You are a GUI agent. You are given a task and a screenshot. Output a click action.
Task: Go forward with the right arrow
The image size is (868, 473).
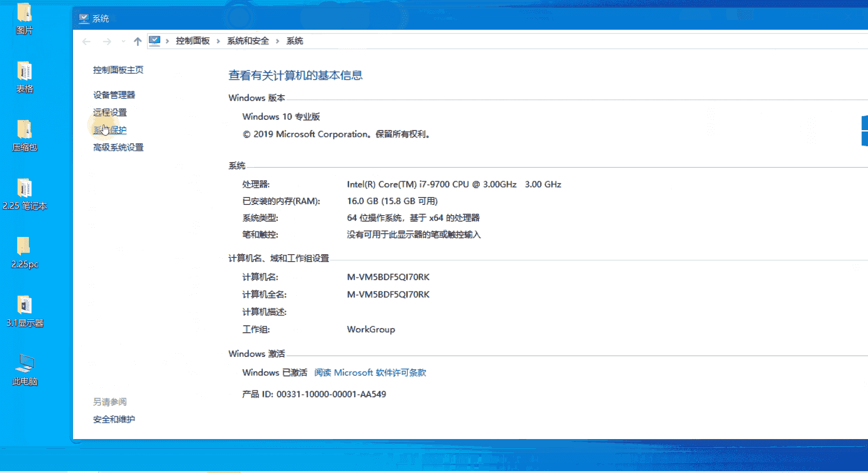point(107,41)
